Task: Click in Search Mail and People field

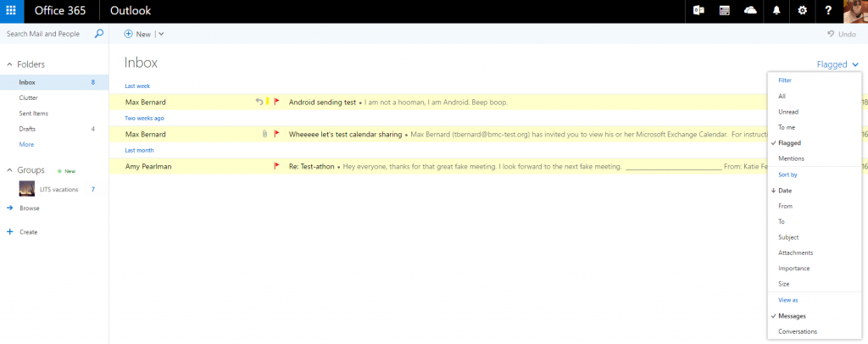Action: [x=43, y=34]
